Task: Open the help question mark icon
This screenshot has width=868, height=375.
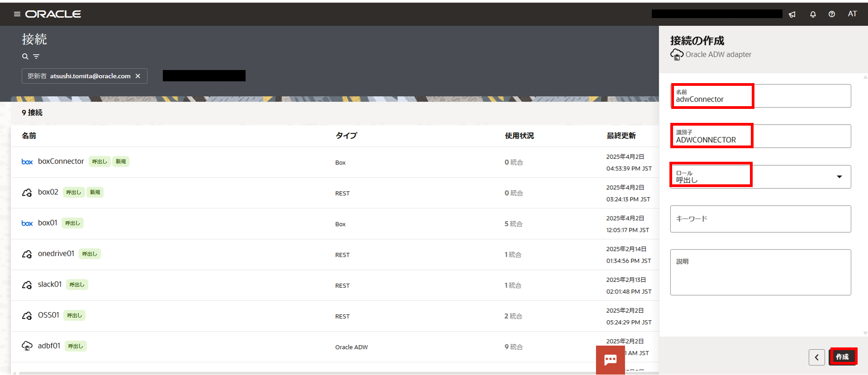Action: pos(832,14)
